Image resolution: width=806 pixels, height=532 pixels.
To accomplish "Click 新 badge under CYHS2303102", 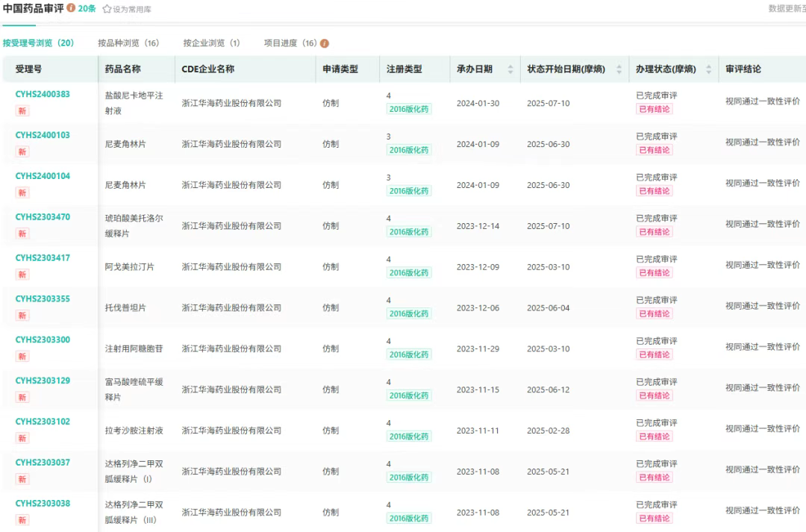I will (22, 439).
